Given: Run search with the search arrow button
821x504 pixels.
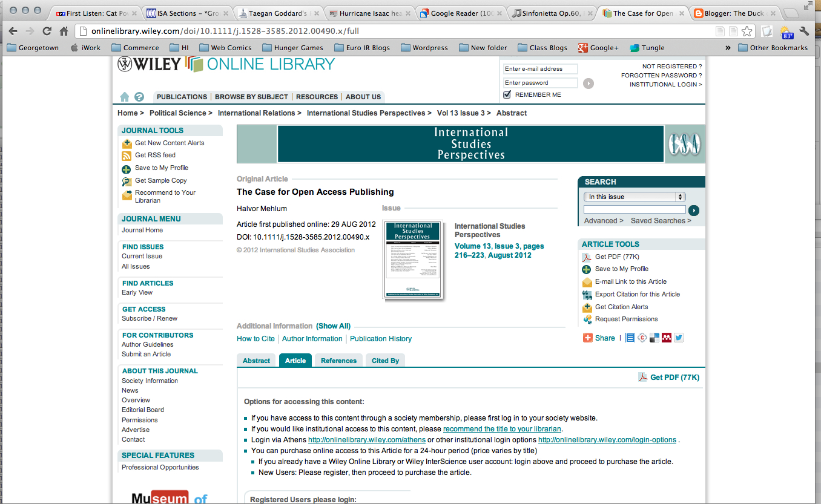Looking at the screenshot, I should (x=694, y=211).
